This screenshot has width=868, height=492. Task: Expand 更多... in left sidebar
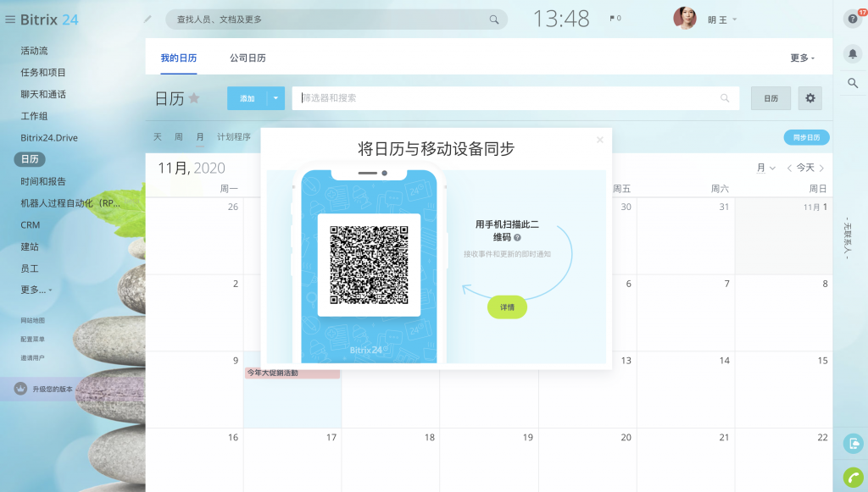[36, 290]
